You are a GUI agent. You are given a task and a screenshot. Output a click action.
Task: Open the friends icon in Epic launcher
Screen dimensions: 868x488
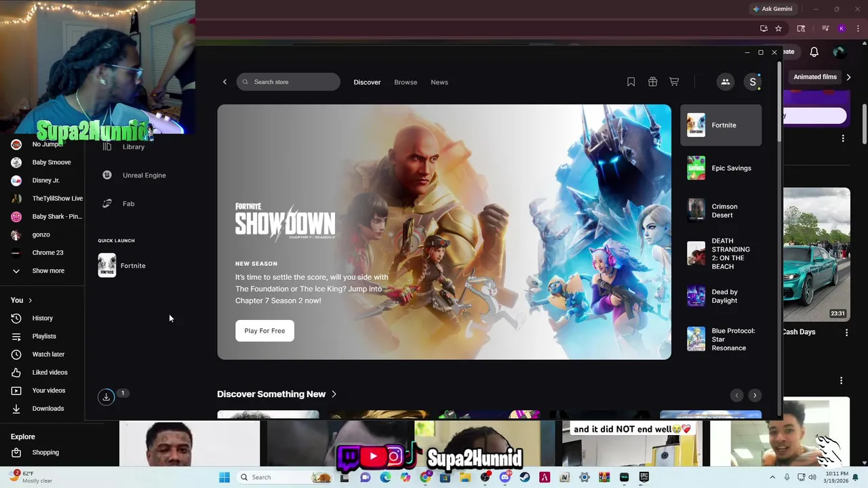click(x=725, y=82)
